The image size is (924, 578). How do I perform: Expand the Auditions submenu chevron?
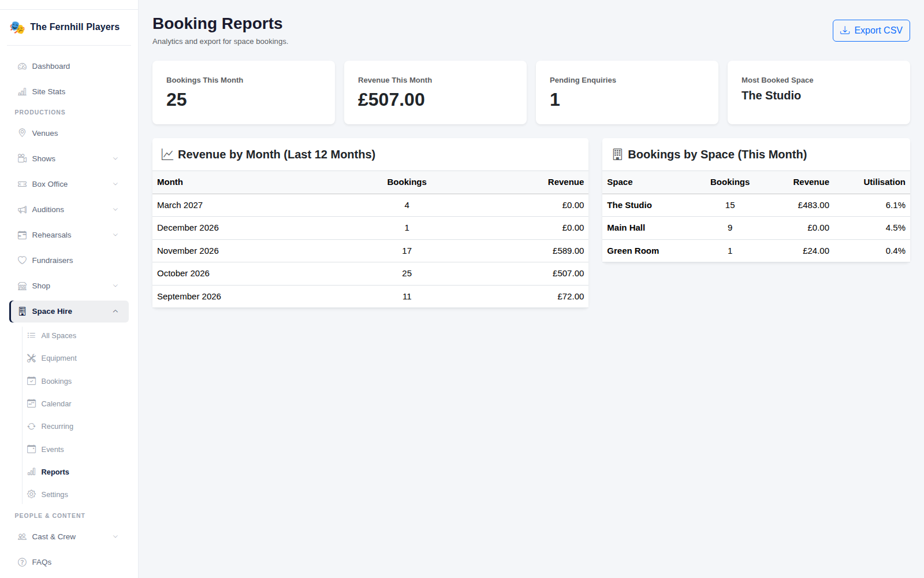pyautogui.click(x=115, y=210)
